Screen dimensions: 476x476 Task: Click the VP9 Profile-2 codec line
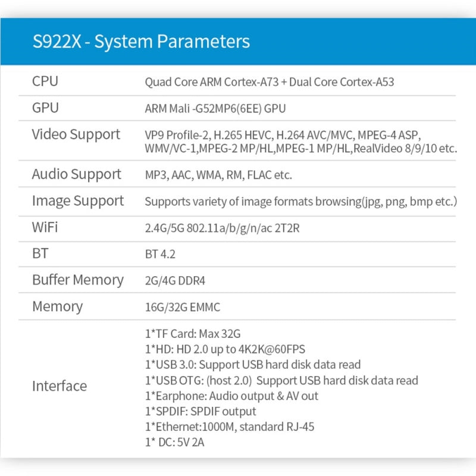point(286,134)
